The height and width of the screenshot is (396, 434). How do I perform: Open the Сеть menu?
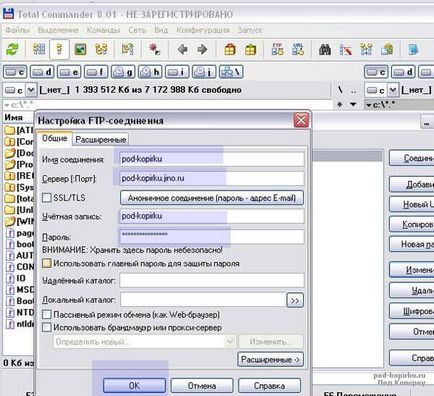[137, 30]
